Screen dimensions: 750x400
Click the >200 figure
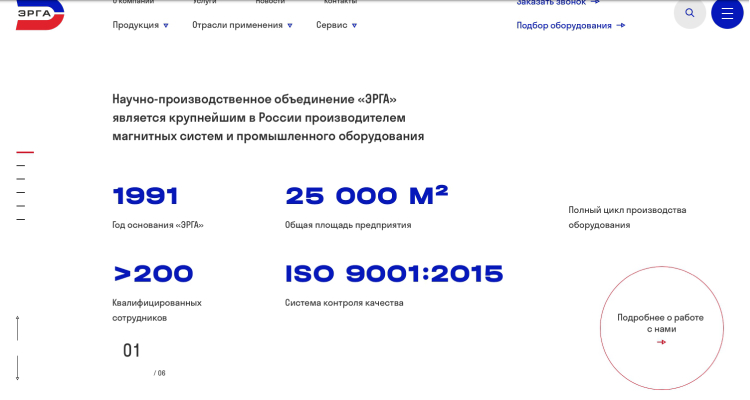[153, 274]
